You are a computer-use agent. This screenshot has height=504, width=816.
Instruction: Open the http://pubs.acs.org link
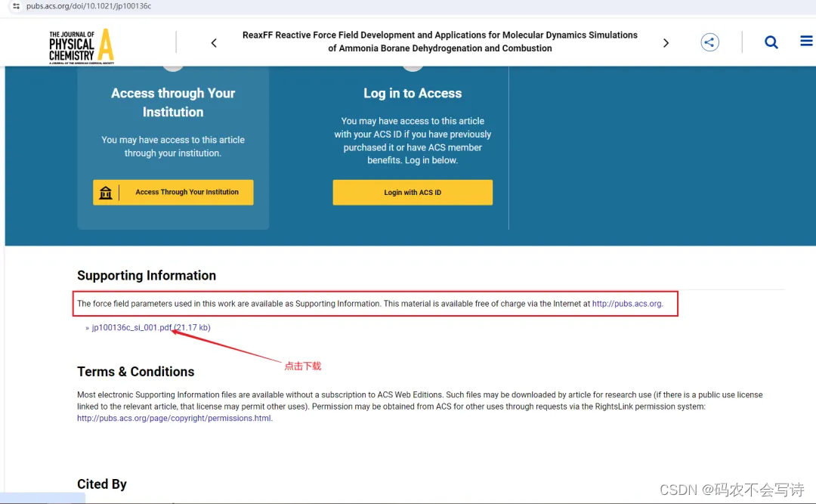click(x=627, y=304)
